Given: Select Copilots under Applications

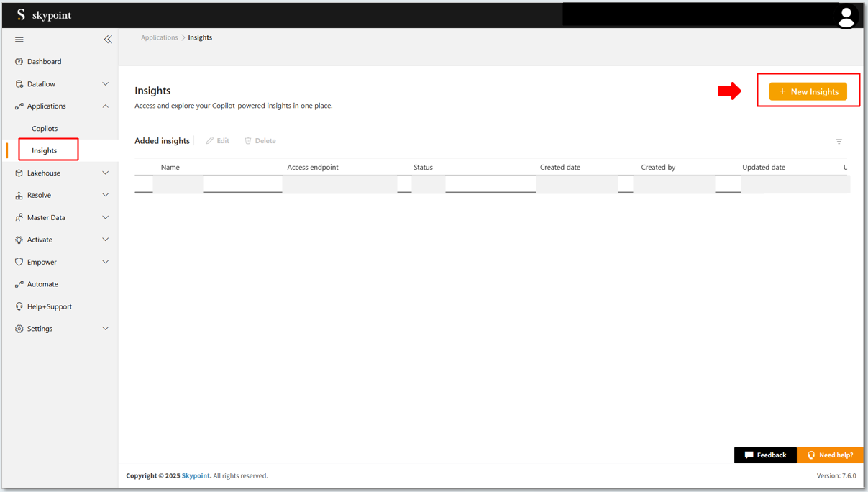Looking at the screenshot, I should [45, 129].
